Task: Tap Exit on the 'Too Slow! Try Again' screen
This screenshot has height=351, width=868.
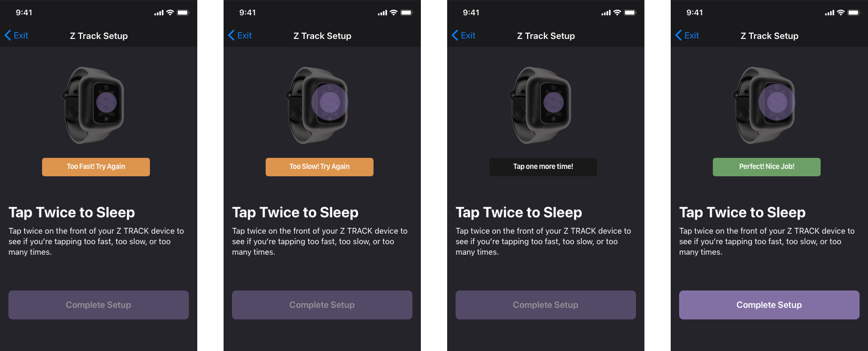Action: (240, 35)
